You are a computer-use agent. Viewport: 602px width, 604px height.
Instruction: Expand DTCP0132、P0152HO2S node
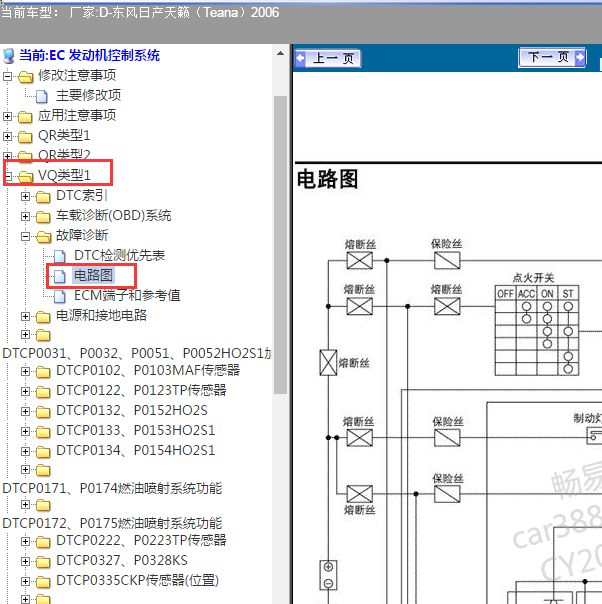click(25, 411)
